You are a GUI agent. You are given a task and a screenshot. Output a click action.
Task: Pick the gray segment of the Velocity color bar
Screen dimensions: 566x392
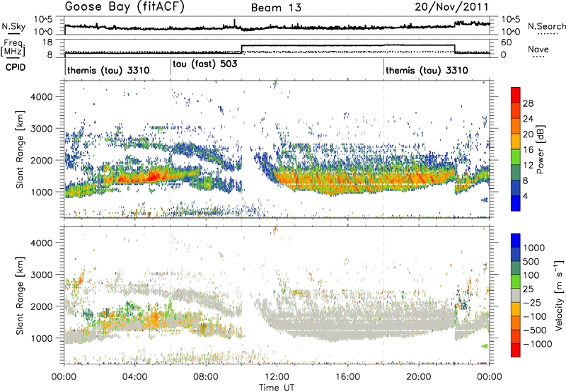(516, 295)
